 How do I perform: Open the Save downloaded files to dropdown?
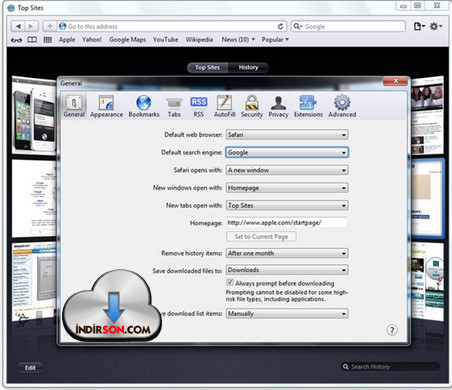point(287,270)
